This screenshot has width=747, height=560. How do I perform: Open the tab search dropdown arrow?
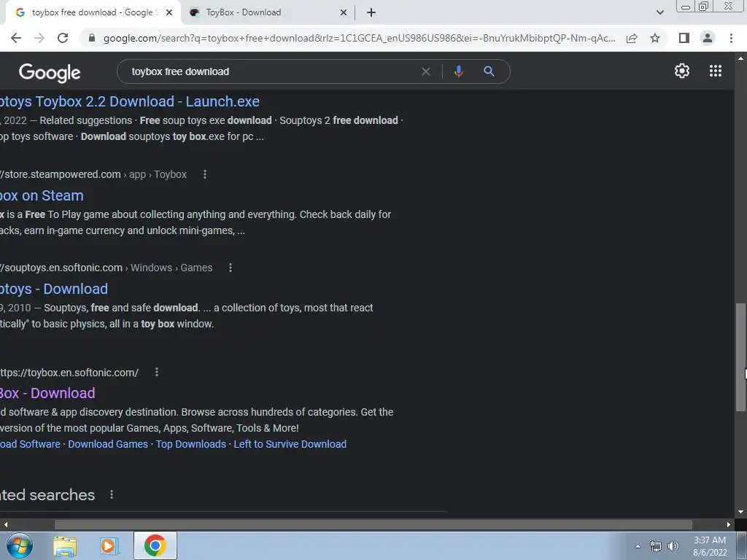659,12
